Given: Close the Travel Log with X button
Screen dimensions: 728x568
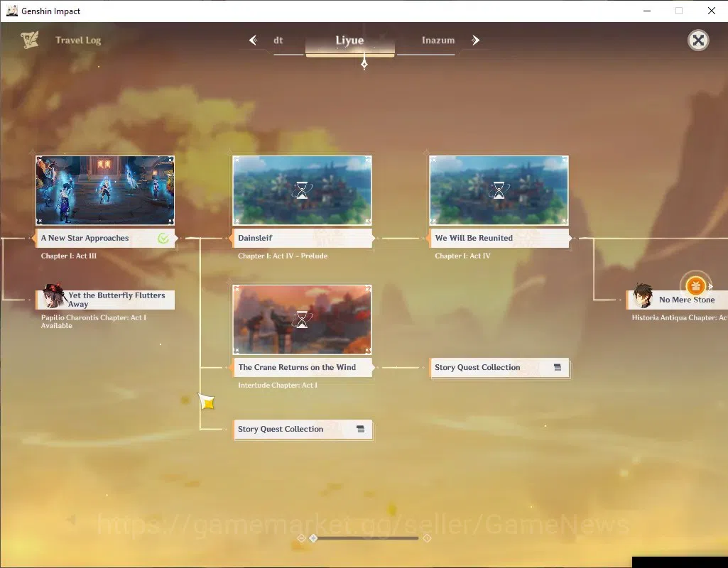Looking at the screenshot, I should [x=698, y=40].
